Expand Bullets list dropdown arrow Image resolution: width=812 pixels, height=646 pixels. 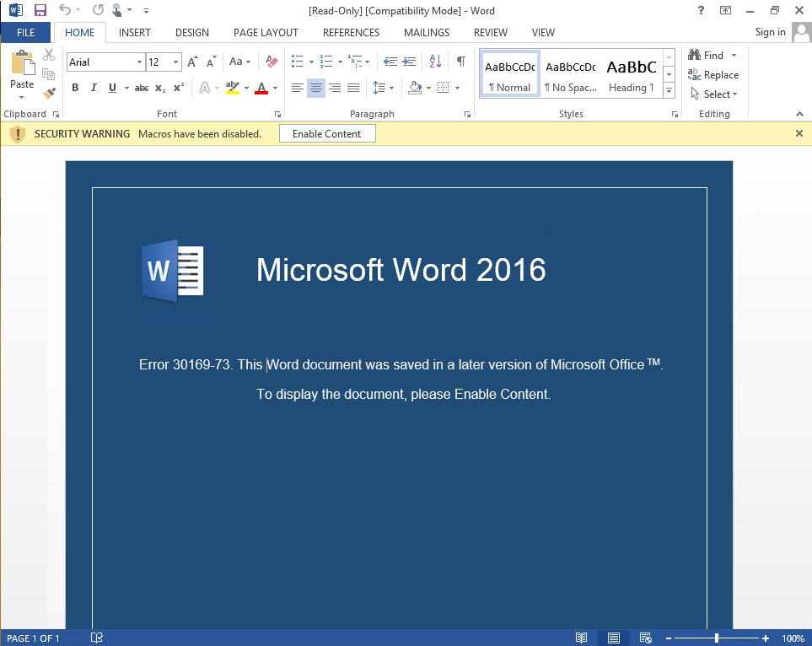[x=311, y=62]
